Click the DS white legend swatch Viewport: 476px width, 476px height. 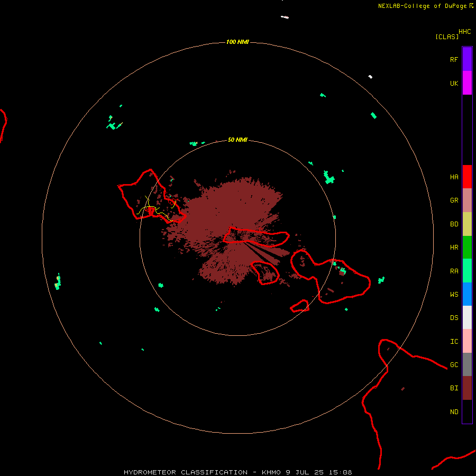tap(467, 317)
